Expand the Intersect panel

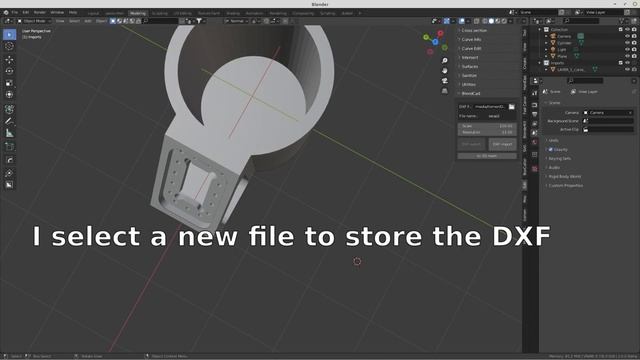click(x=469, y=57)
